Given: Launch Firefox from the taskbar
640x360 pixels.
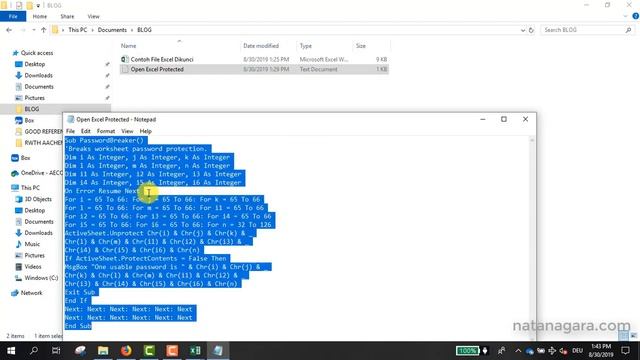Looking at the screenshot, I should [126, 351].
